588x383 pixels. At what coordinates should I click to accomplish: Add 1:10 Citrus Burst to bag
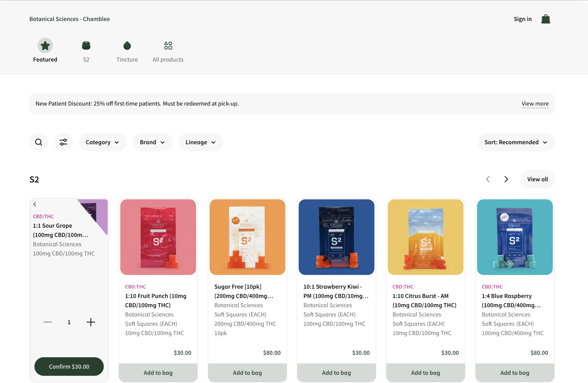[426, 373]
